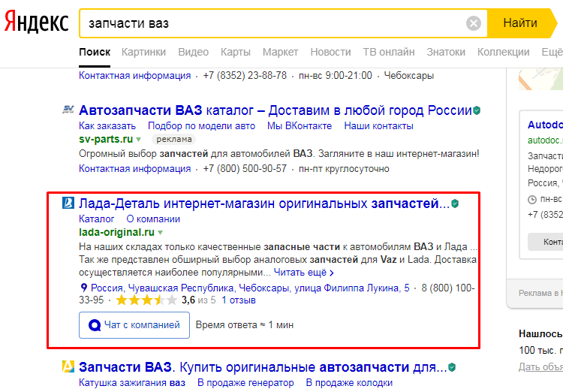
Task: Click the phone number +7 (800) 500-90-57
Action: coord(245,168)
